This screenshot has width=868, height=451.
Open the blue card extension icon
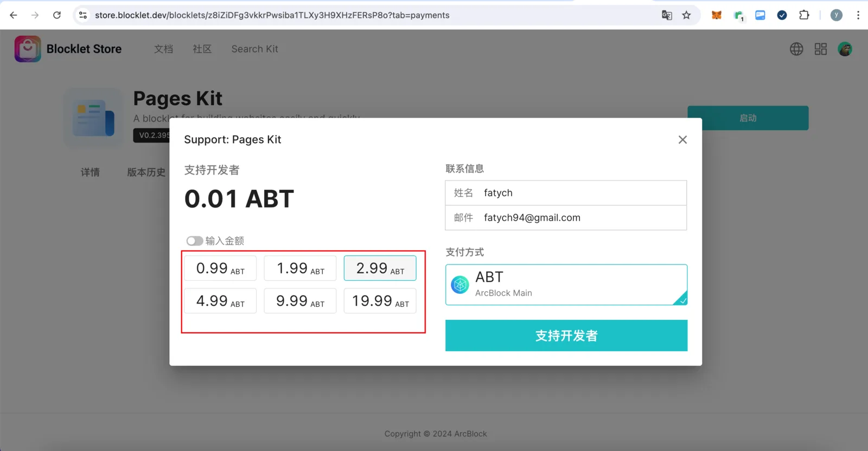coord(760,15)
